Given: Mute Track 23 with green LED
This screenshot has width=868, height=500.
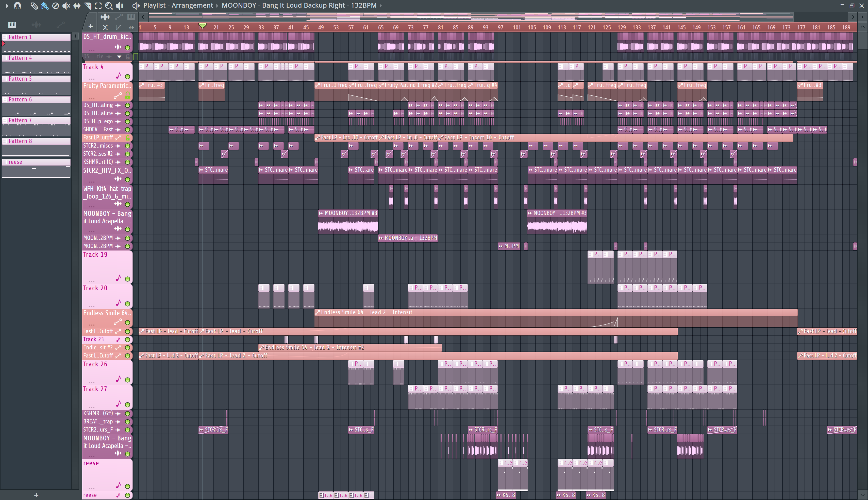Looking at the screenshot, I should (x=128, y=340).
